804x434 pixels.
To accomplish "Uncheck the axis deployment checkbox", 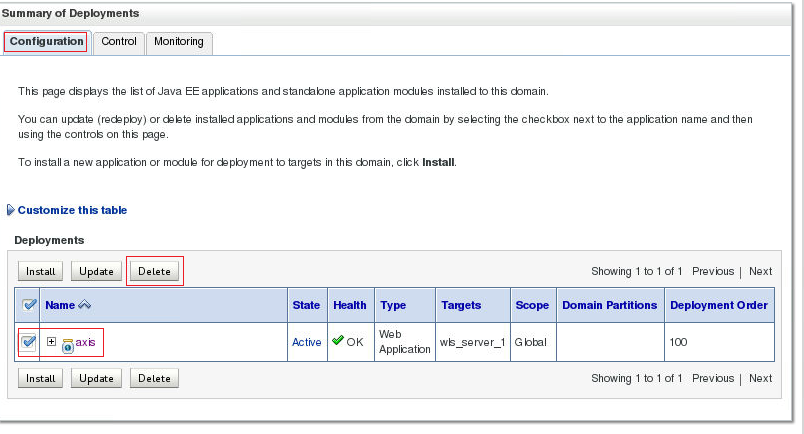I will pos(28,342).
